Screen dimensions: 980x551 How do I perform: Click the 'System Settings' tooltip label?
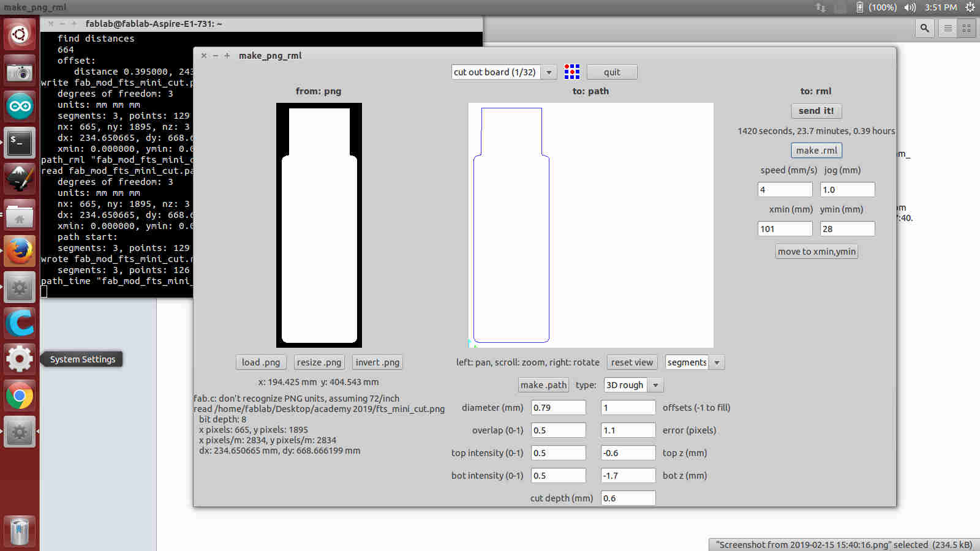pyautogui.click(x=83, y=359)
